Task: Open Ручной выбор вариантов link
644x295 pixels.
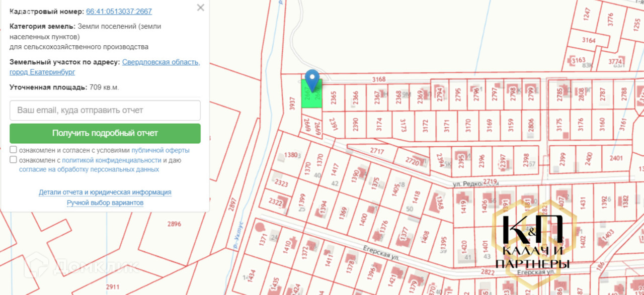Action: pos(105,203)
